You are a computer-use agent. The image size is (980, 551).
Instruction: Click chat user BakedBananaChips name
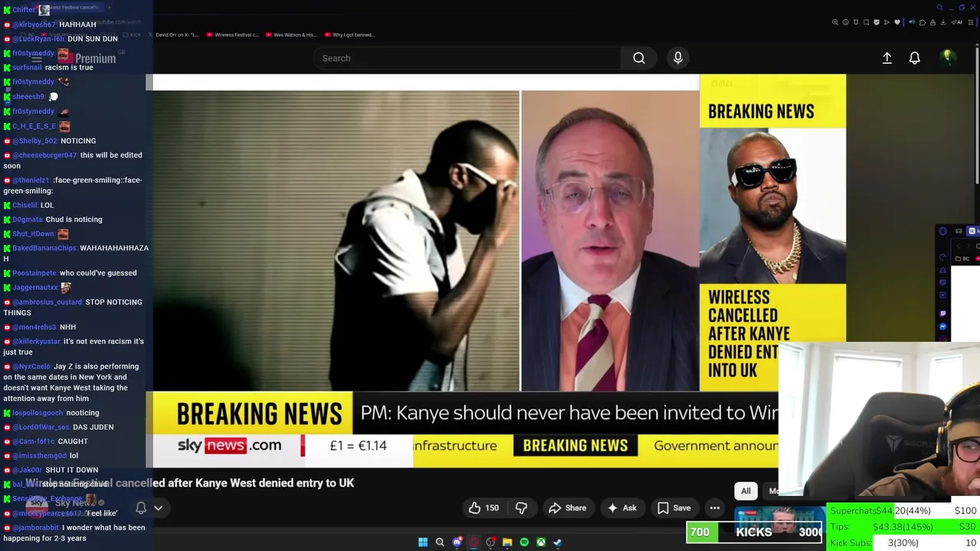tap(44, 248)
